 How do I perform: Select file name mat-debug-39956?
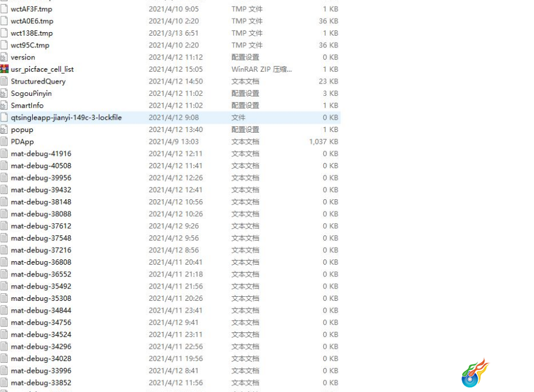pyautogui.click(x=41, y=178)
